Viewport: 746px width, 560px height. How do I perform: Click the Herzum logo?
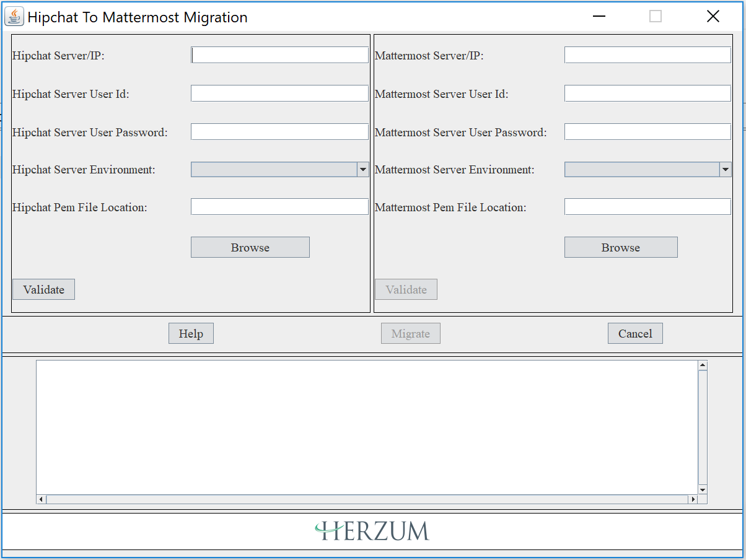click(x=372, y=530)
